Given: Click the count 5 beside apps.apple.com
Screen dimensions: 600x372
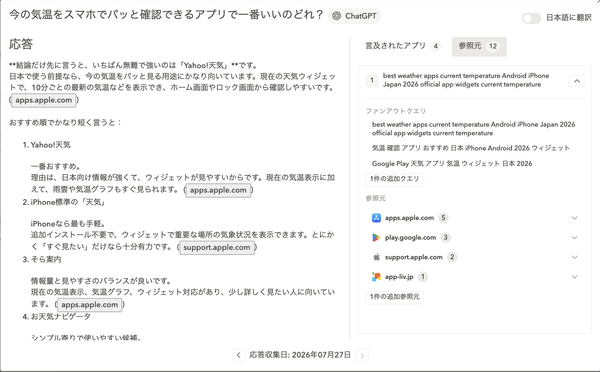Looking at the screenshot, I should (x=443, y=218).
